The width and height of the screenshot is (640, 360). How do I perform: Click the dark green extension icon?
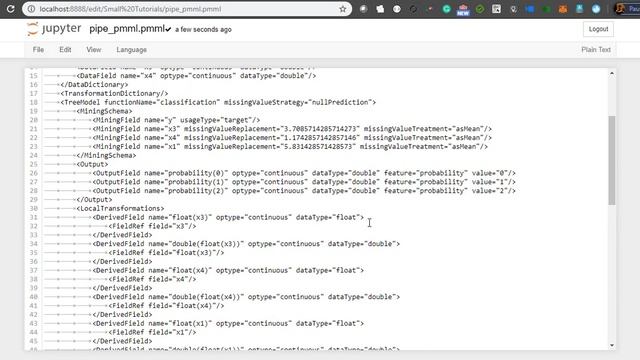(x=546, y=9)
